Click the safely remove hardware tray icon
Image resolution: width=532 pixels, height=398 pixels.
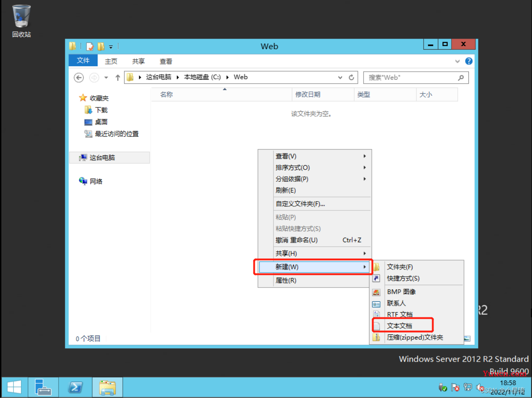(443, 387)
